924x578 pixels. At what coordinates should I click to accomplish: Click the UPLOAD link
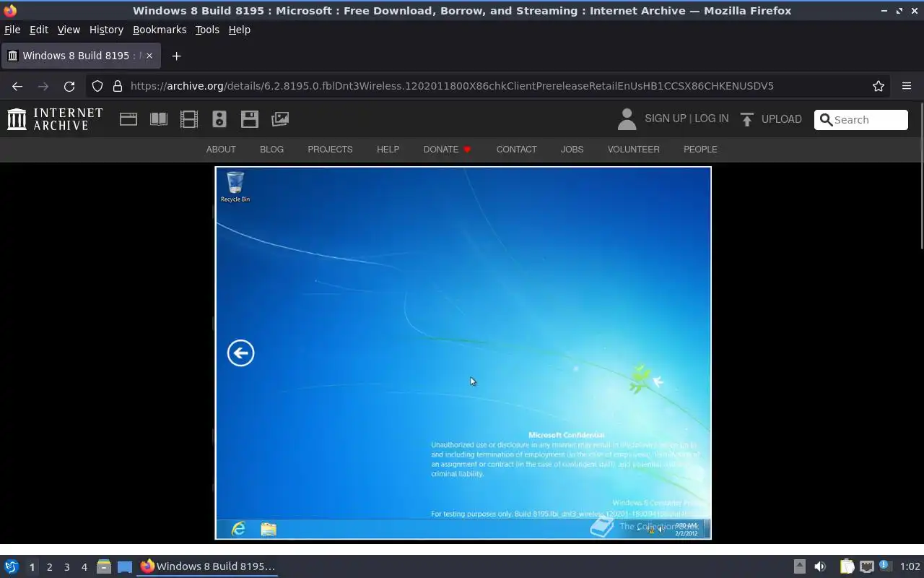782,119
